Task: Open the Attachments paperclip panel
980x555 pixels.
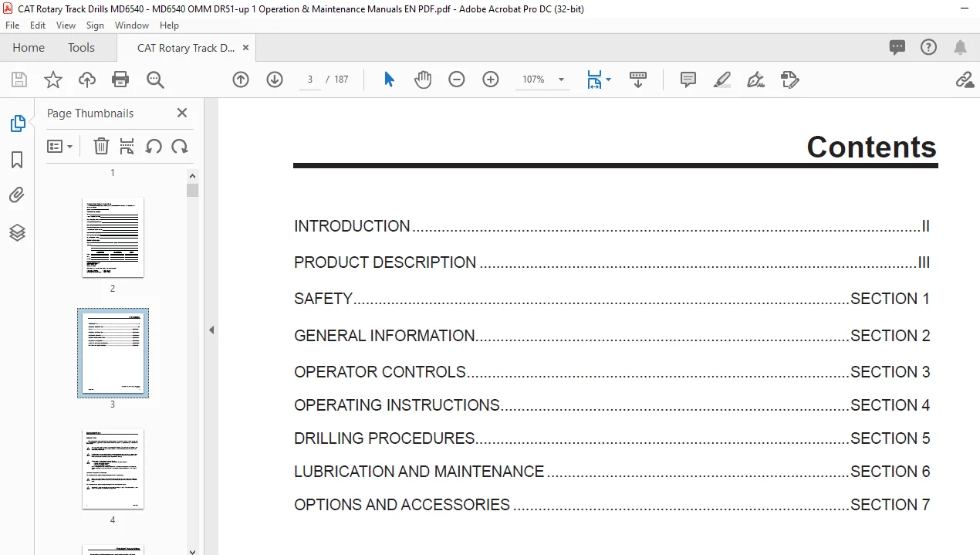Action: tap(17, 195)
